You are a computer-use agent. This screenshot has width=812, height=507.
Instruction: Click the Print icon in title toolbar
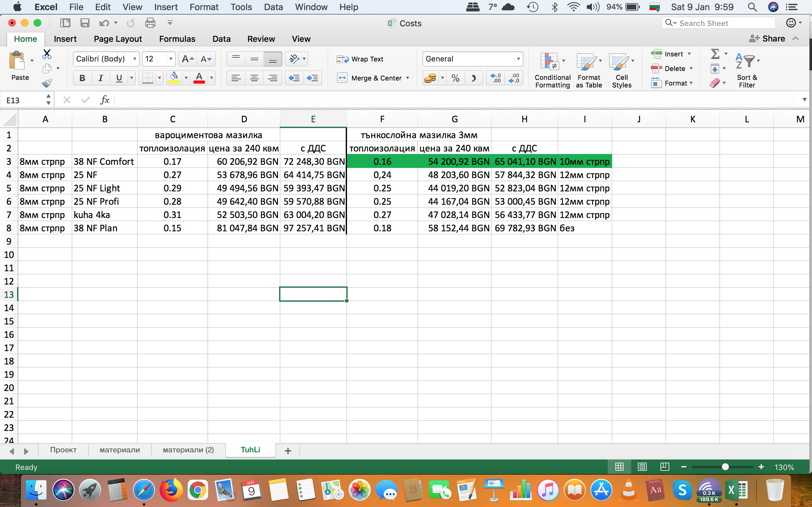[x=150, y=23]
